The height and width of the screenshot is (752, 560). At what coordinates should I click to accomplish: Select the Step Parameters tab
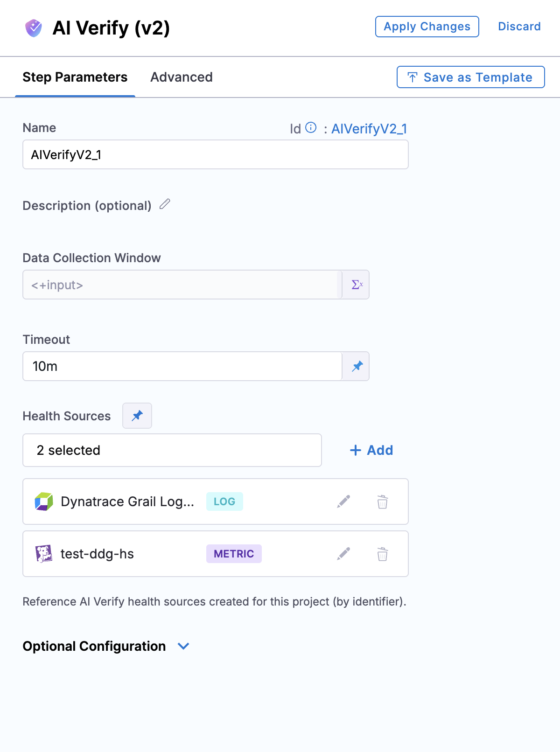(75, 77)
